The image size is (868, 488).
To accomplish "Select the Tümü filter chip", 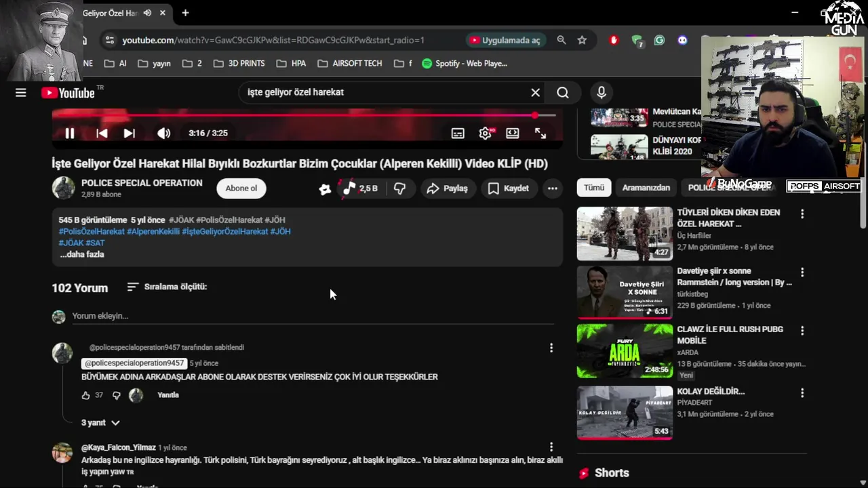I will (x=594, y=188).
